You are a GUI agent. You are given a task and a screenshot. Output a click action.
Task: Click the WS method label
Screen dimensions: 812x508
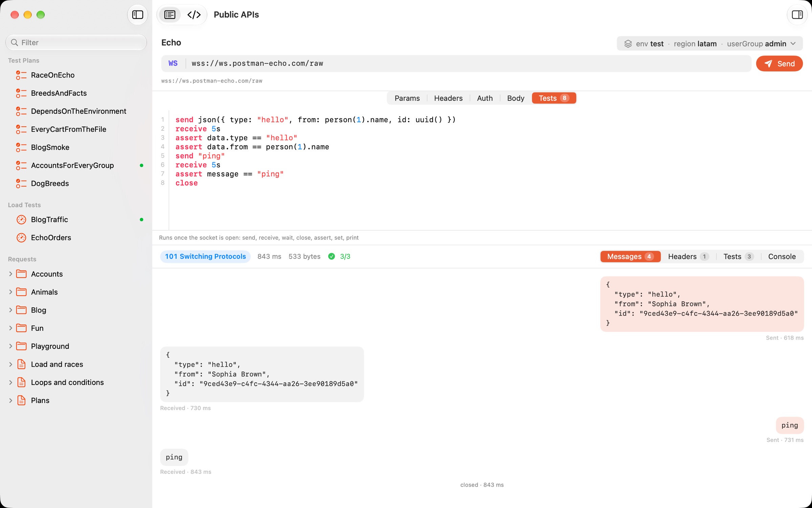click(173, 63)
